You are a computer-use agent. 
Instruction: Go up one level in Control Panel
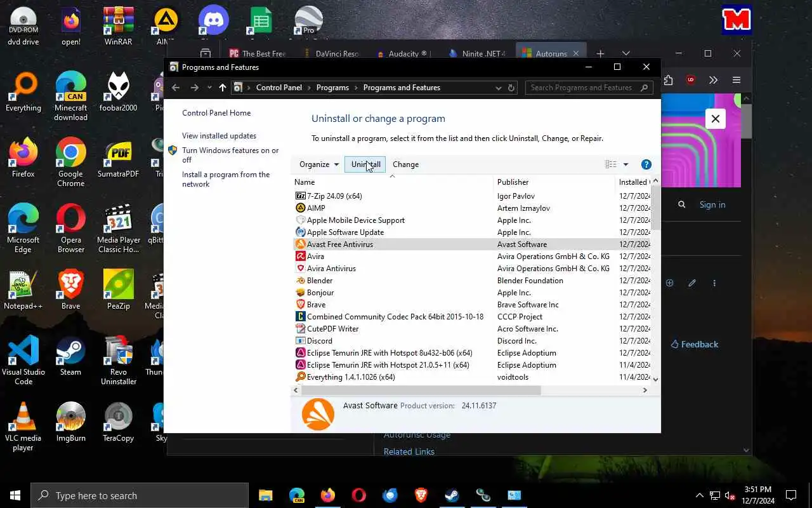[x=222, y=88]
